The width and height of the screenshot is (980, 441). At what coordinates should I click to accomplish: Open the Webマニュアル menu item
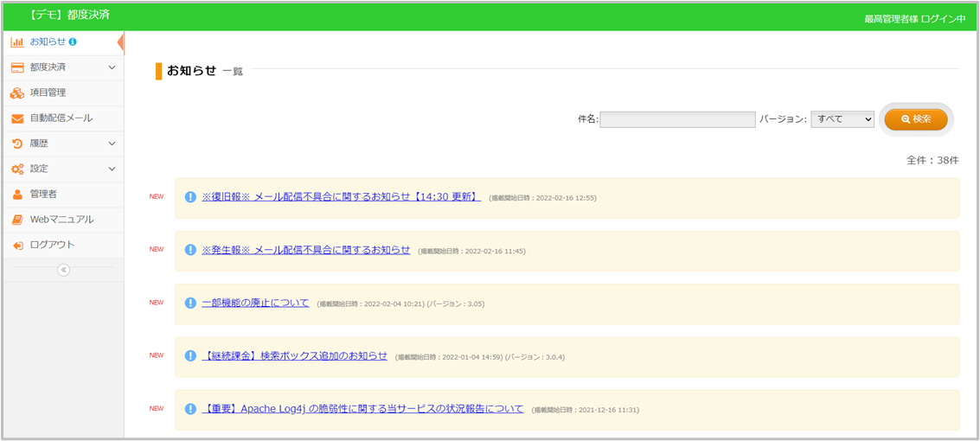click(x=61, y=220)
